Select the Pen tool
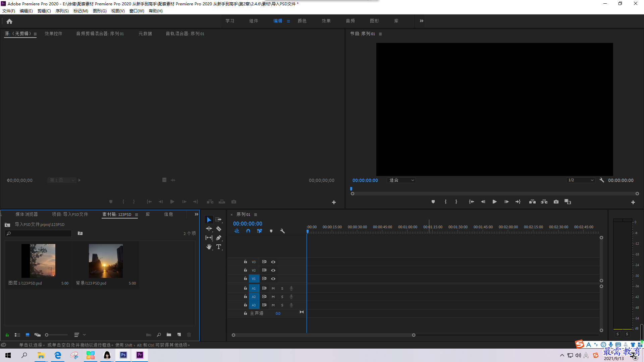644x362 pixels. tap(219, 238)
